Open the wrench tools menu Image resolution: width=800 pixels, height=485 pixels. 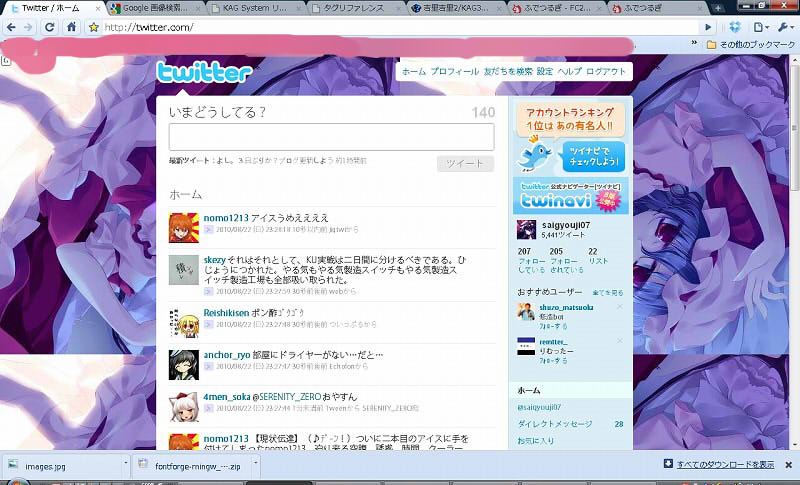coord(784,27)
